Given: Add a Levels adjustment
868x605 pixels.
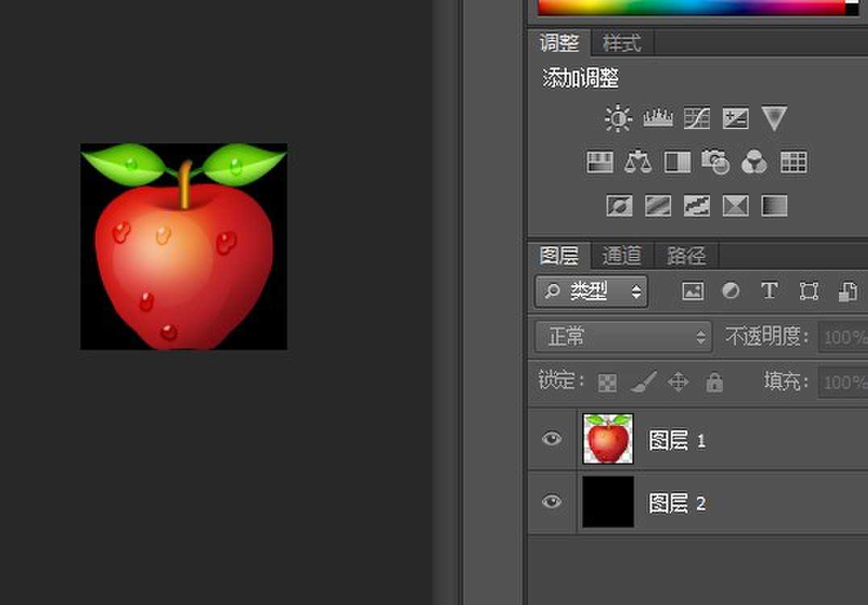Looking at the screenshot, I should point(657,118).
